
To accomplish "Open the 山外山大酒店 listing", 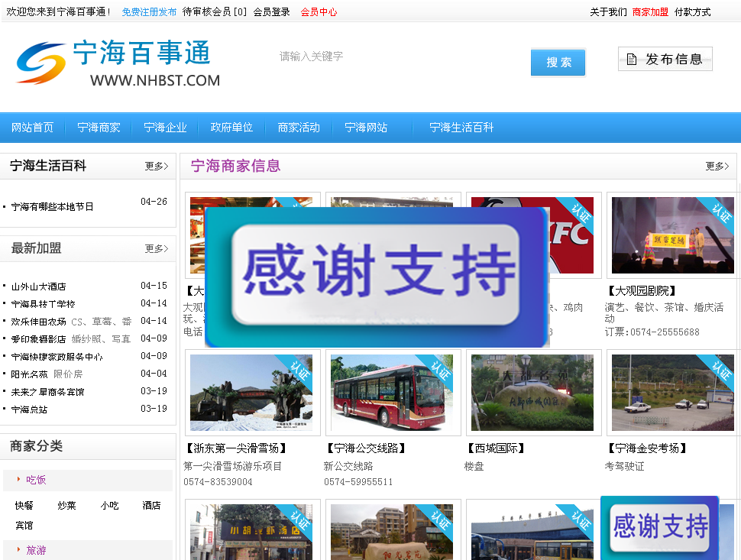I will (39, 286).
